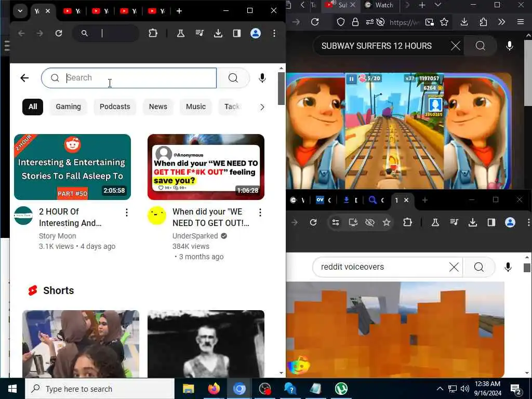Toggle picture-in-picture icon in Firefox address bar
Viewport: 532px width, 399px height.
tap(430, 22)
